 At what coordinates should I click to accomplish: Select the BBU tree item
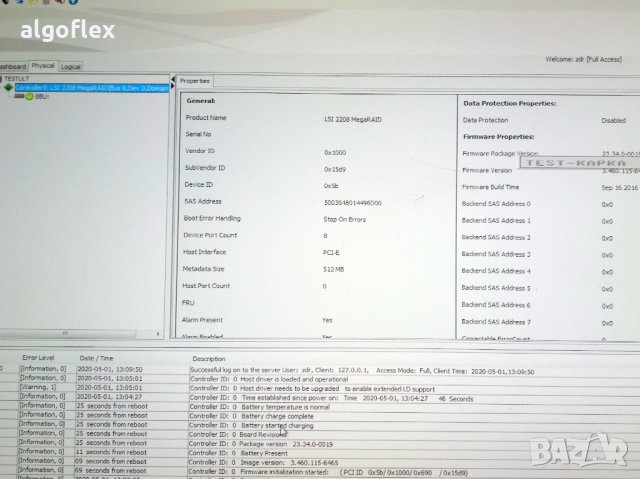tap(43, 97)
